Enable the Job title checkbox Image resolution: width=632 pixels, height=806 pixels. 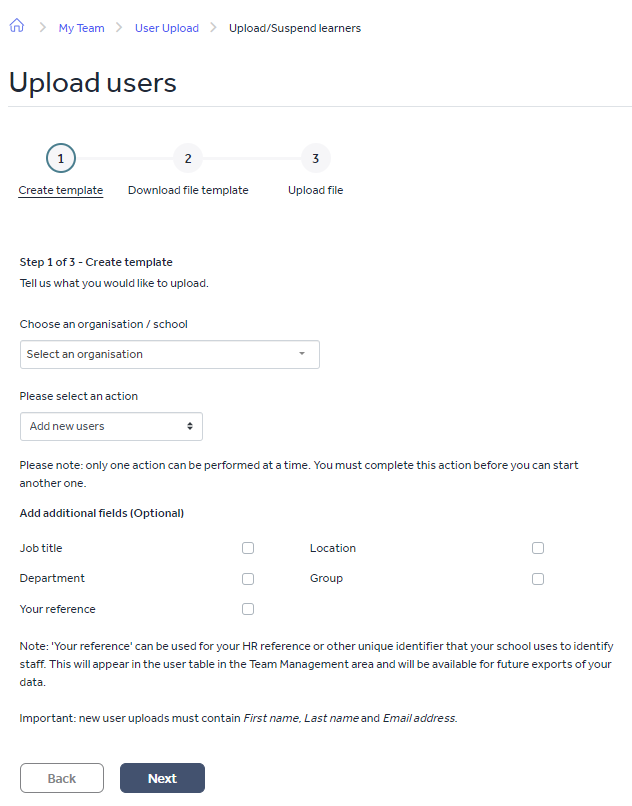(247, 548)
